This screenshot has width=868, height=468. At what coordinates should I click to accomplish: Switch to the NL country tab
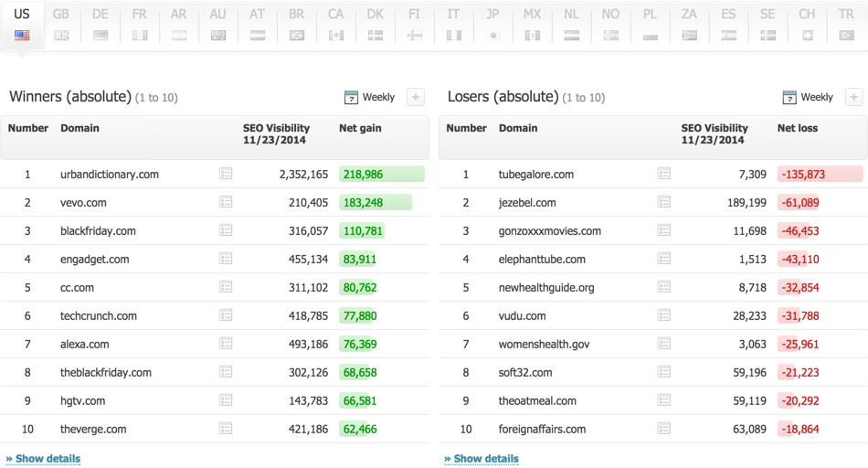571,25
